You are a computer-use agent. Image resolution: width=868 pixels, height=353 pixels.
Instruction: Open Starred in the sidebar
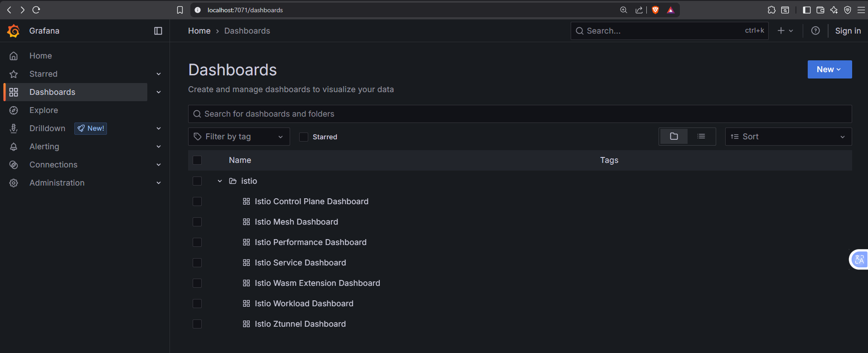pyautogui.click(x=44, y=74)
